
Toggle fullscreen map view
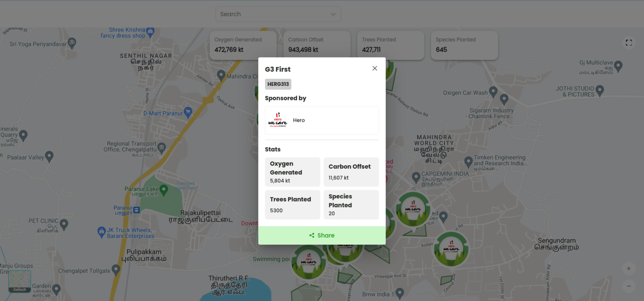point(629,43)
